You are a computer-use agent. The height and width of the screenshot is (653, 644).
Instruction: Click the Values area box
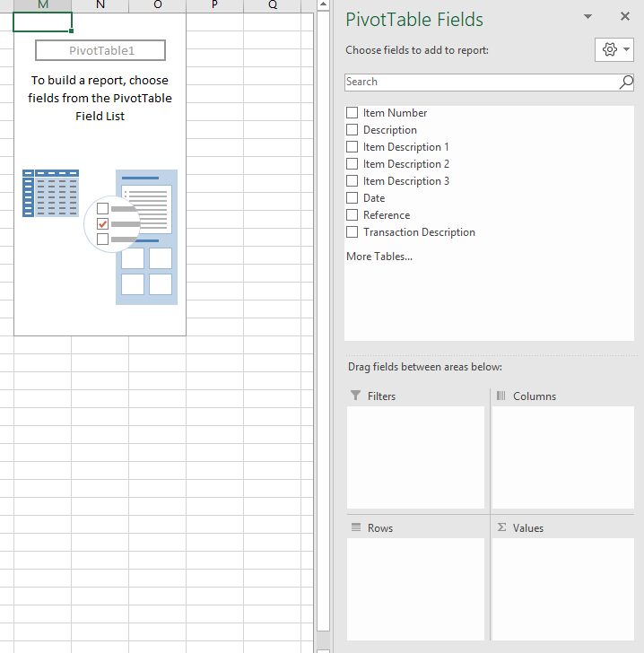(563, 588)
